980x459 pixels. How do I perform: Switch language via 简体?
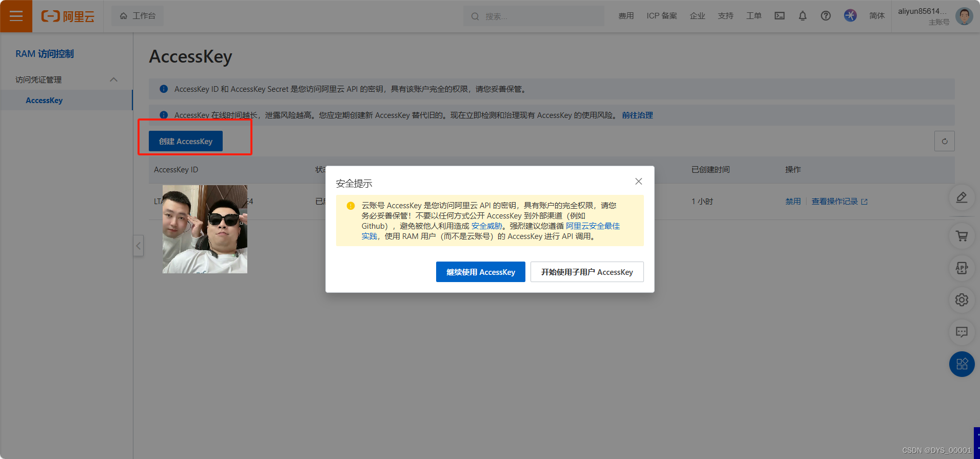coord(877,16)
